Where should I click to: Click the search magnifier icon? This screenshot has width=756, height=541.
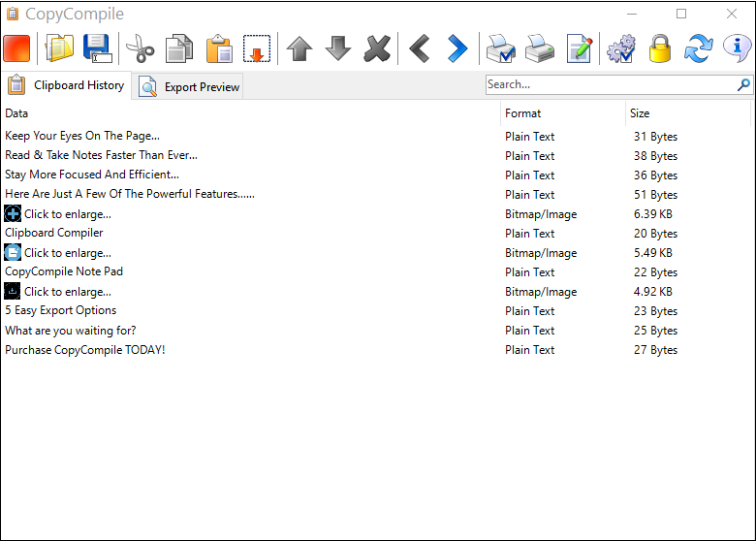tap(743, 85)
